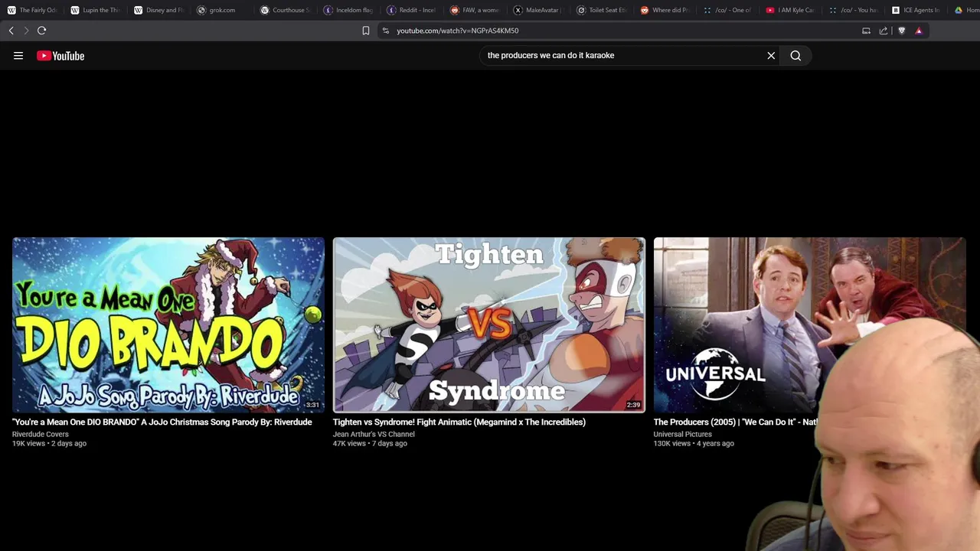Viewport: 980px width, 551px height.
Task: Open The Producers (2005) We Can Do It title
Action: pyautogui.click(x=736, y=422)
